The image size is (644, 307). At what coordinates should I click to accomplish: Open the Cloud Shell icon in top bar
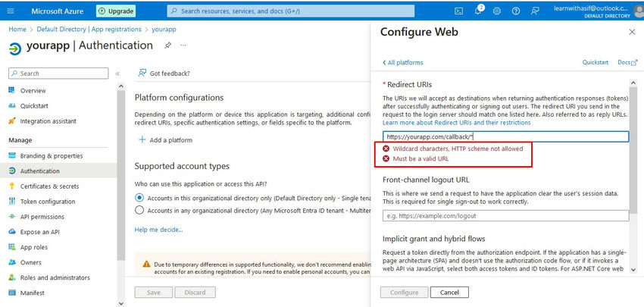(x=459, y=11)
